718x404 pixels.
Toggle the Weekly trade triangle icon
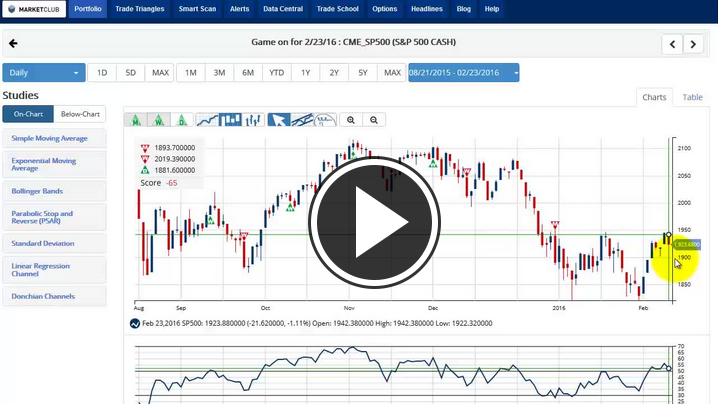[x=159, y=120]
